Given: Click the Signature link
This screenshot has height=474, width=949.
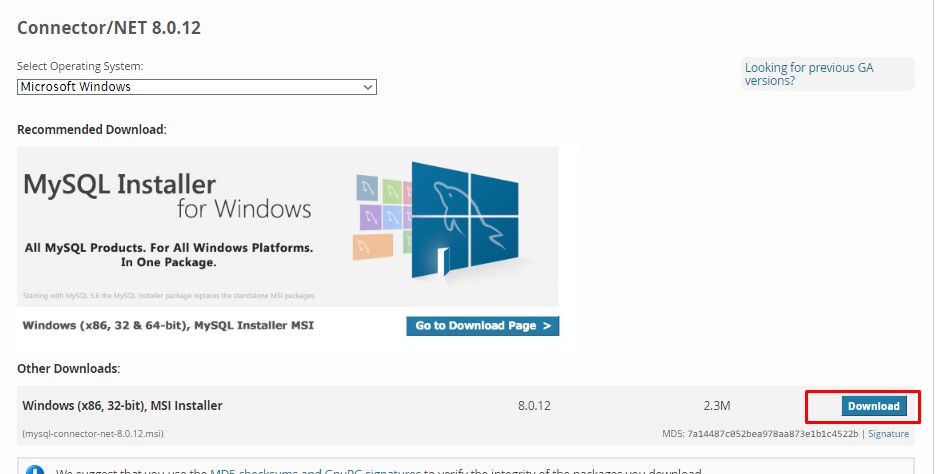Looking at the screenshot, I should 888,433.
